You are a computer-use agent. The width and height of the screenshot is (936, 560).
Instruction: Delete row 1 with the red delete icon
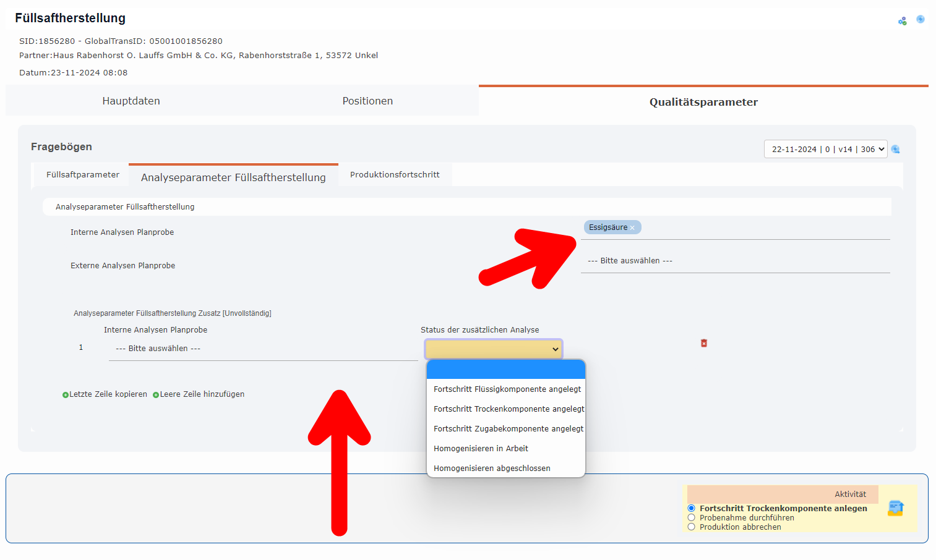(x=703, y=342)
